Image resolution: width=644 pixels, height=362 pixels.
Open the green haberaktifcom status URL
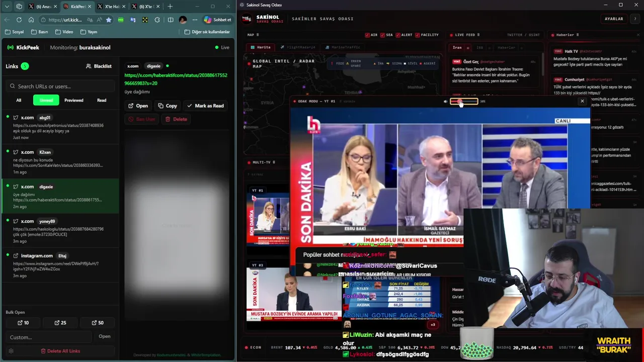(176, 79)
